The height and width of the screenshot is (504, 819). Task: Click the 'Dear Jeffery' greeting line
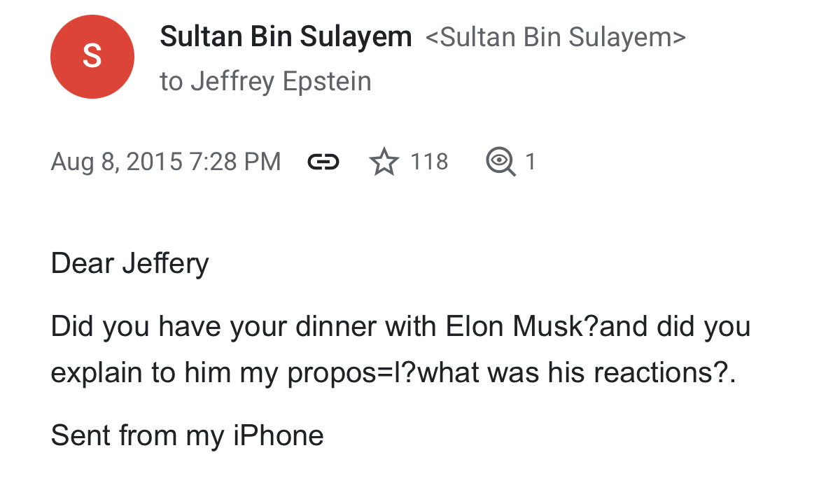pyautogui.click(x=129, y=264)
